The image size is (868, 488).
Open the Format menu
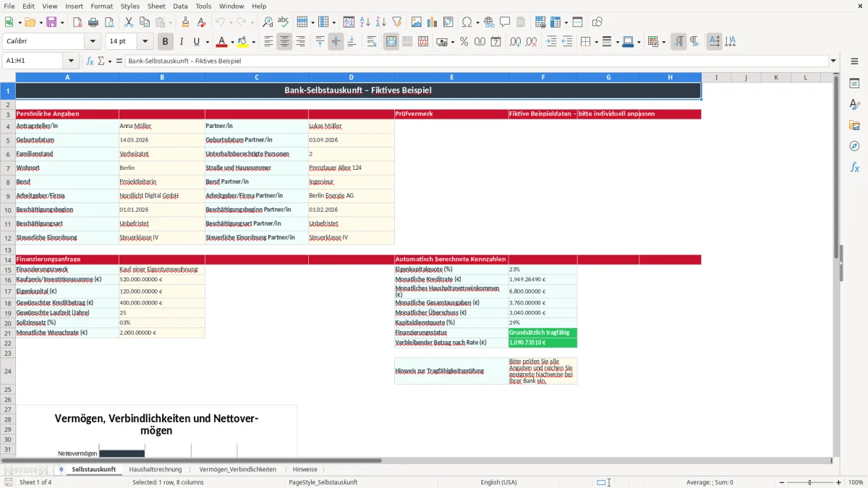[102, 6]
